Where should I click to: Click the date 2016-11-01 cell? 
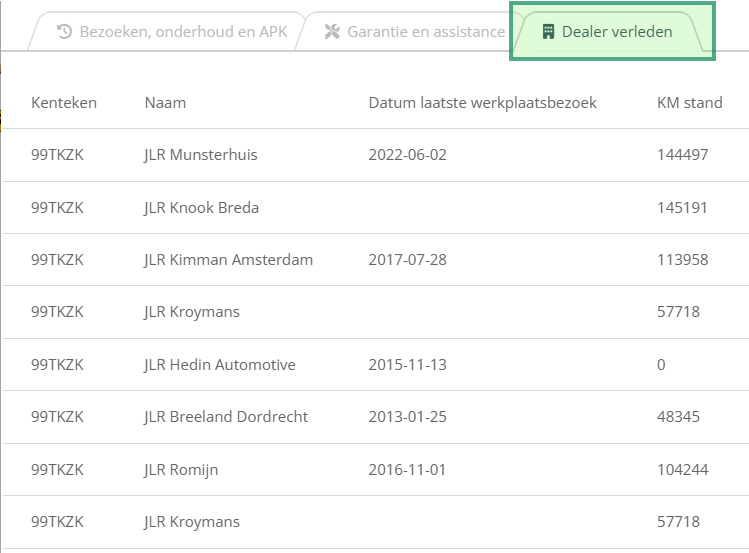click(x=407, y=470)
